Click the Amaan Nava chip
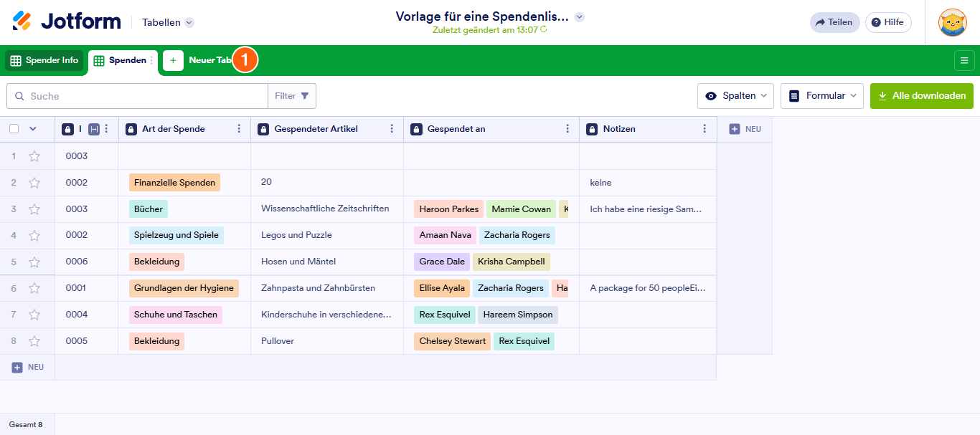The height and width of the screenshot is (435, 980). [445, 235]
